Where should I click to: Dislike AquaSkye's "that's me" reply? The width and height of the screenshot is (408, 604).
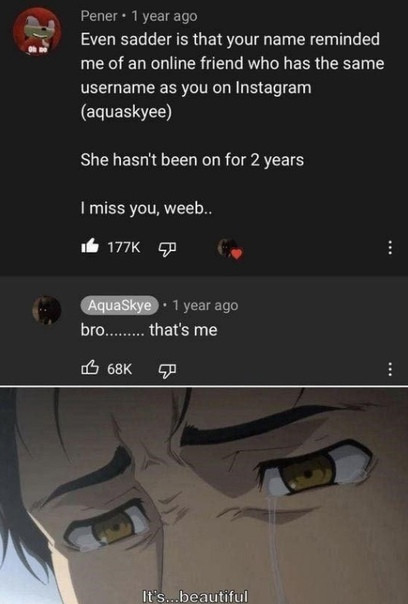click(168, 370)
